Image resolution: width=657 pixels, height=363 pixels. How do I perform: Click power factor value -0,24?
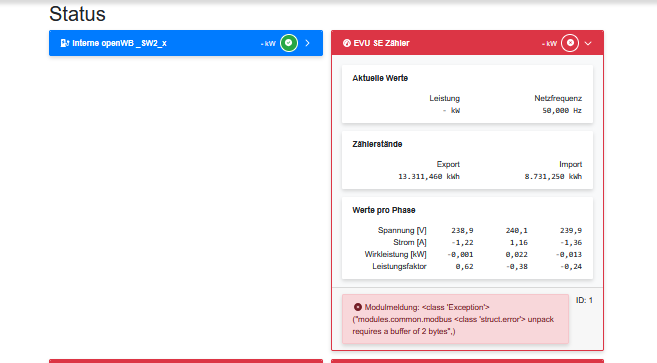(x=571, y=267)
